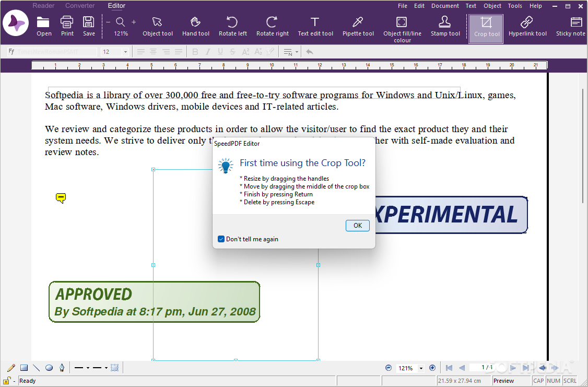Click the yellow sticky note on page
Viewport: 588px width, 387px height.
61,198
